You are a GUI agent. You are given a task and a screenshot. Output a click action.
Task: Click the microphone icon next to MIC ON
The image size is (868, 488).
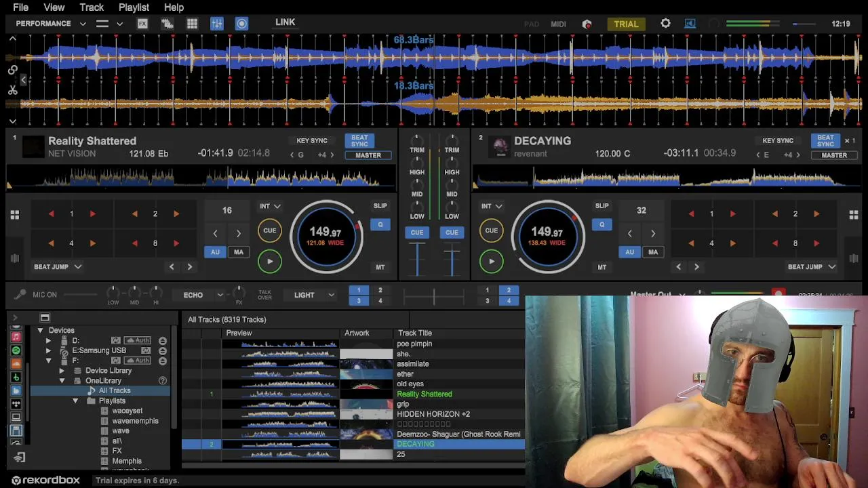click(20, 295)
